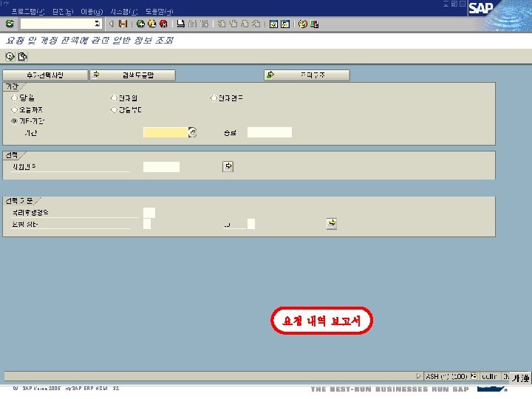Select the 현재연도 radio button
This screenshot has width=532, height=399.
(214, 98)
